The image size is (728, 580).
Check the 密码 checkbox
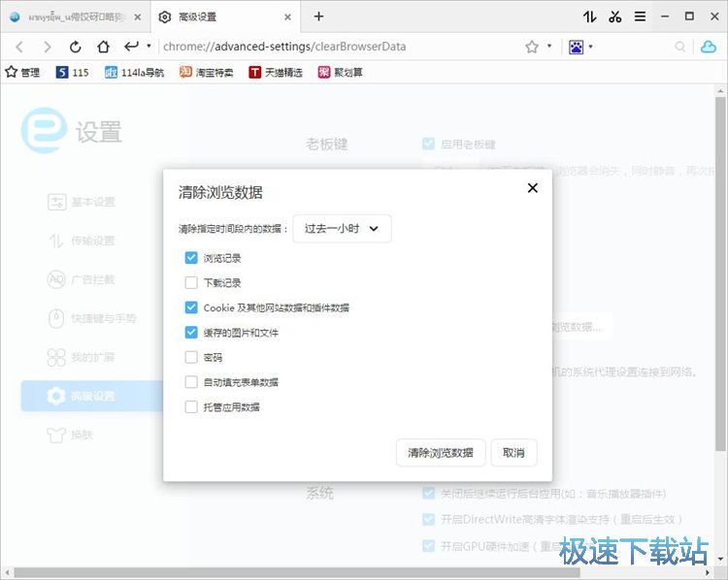tap(191, 357)
